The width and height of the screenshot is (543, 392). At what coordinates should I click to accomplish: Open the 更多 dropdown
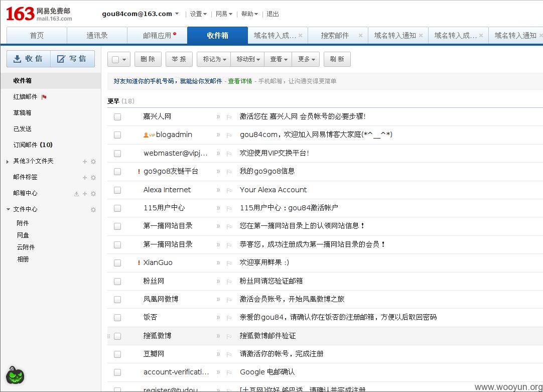point(306,59)
